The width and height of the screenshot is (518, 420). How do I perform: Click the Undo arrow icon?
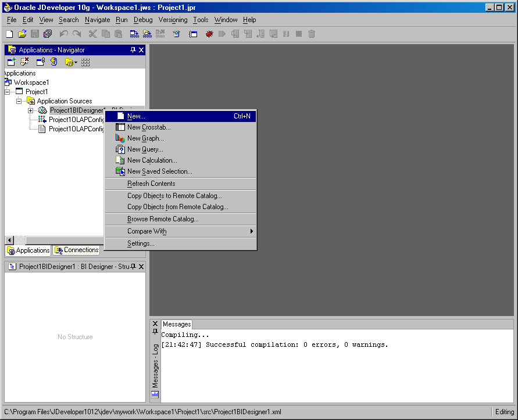click(64, 34)
